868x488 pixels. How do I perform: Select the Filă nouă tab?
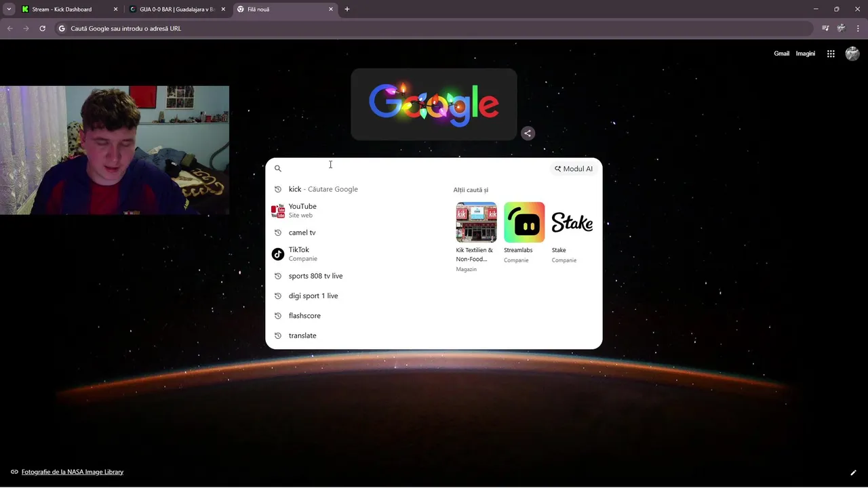[x=285, y=9]
